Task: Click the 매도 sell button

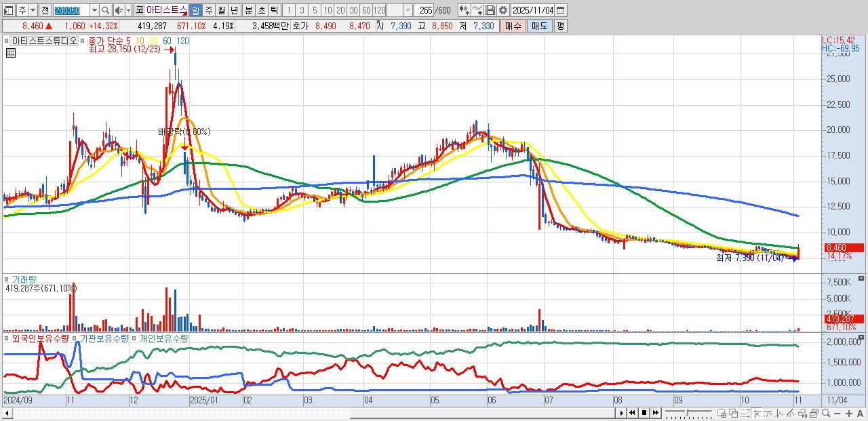Action: point(540,26)
